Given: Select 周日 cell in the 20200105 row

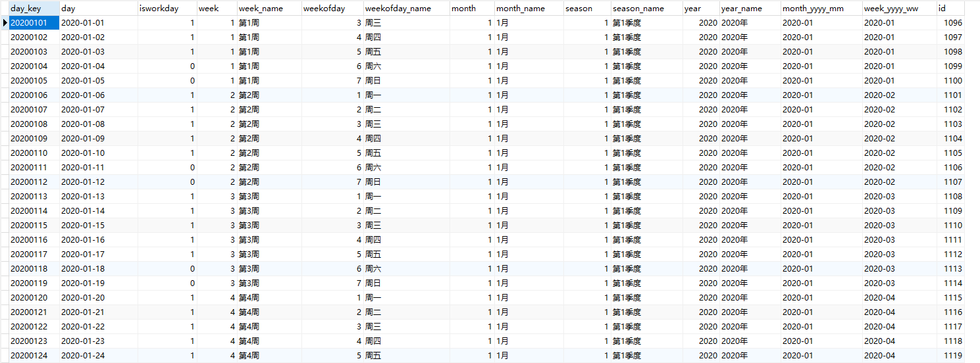Looking at the screenshot, I should pos(407,81).
